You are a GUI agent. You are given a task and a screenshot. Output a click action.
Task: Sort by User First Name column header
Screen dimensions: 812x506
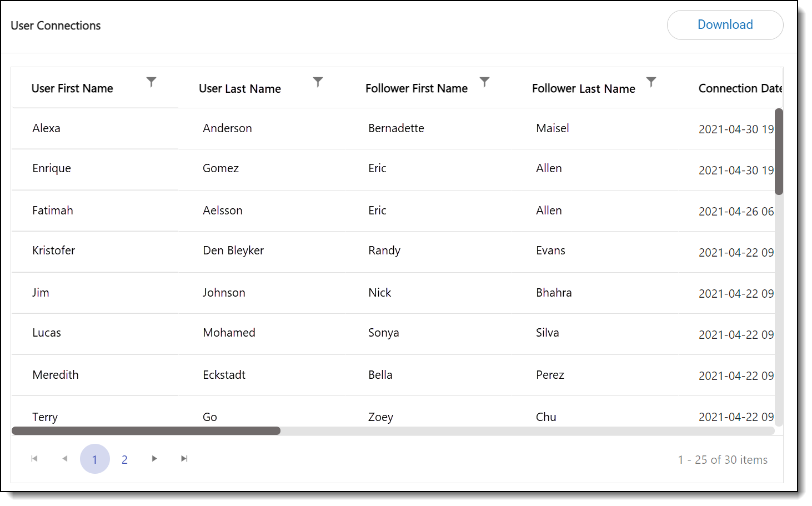pos(72,88)
